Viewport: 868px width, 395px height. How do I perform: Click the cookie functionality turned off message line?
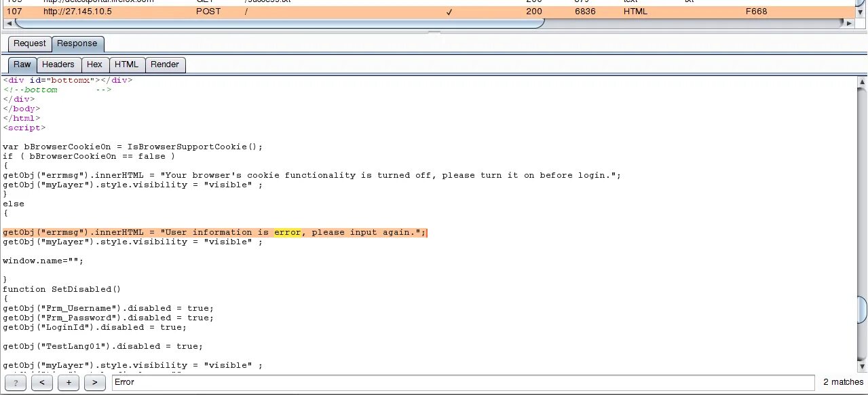[312, 175]
